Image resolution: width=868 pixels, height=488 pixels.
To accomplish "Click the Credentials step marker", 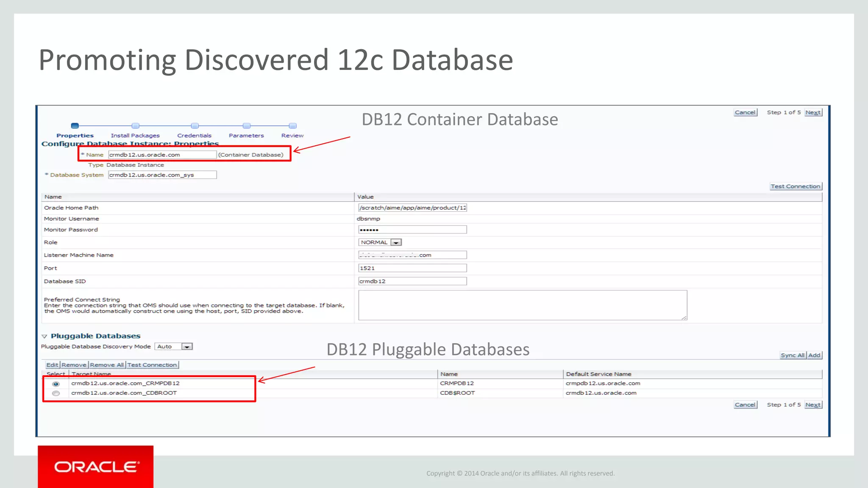I will click(x=195, y=126).
